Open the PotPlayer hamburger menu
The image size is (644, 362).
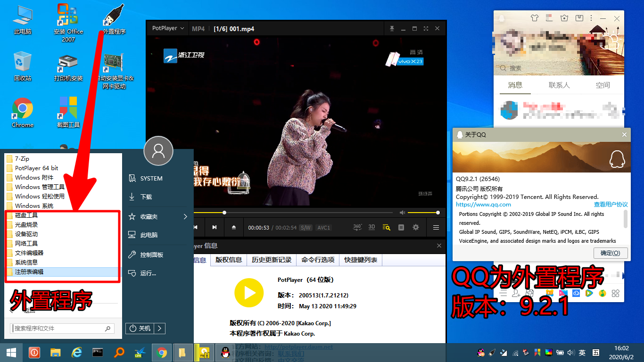pos(436,227)
